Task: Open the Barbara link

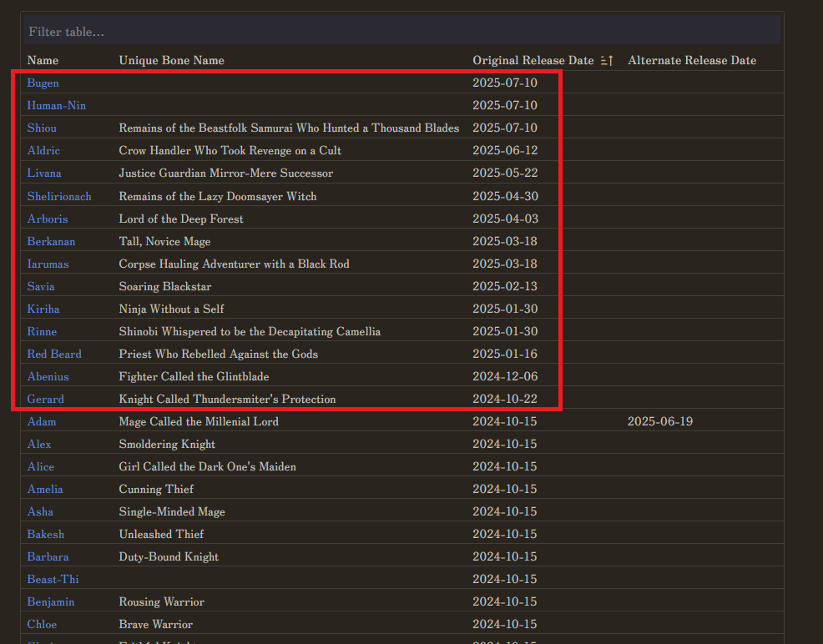Action: click(x=48, y=557)
